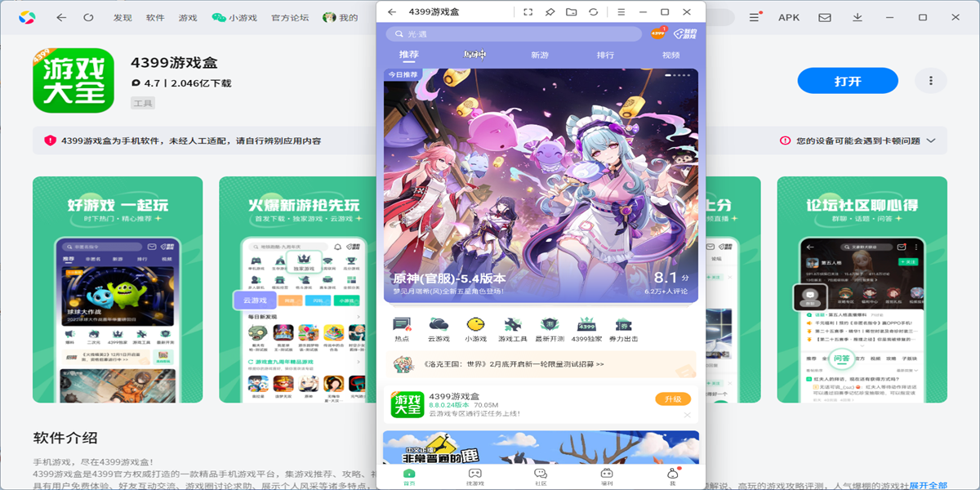Click the fullscreen icon in emulator titlebar

tap(528, 12)
